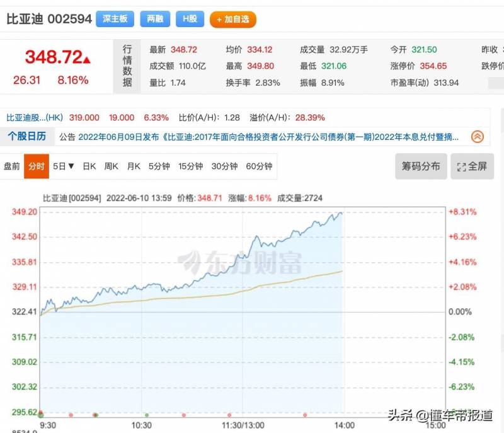Click the 涨停价 354.65 value
The image size is (504, 433).
[x=433, y=66]
